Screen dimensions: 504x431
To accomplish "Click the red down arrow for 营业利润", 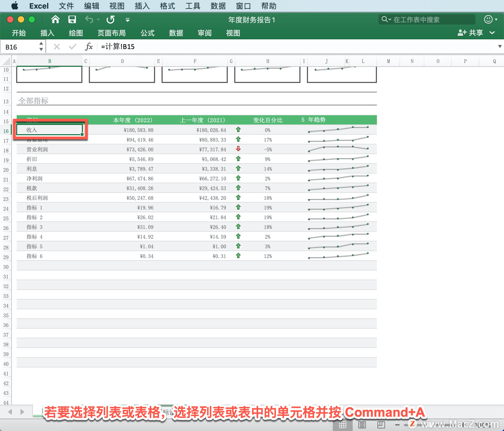I will (238, 149).
